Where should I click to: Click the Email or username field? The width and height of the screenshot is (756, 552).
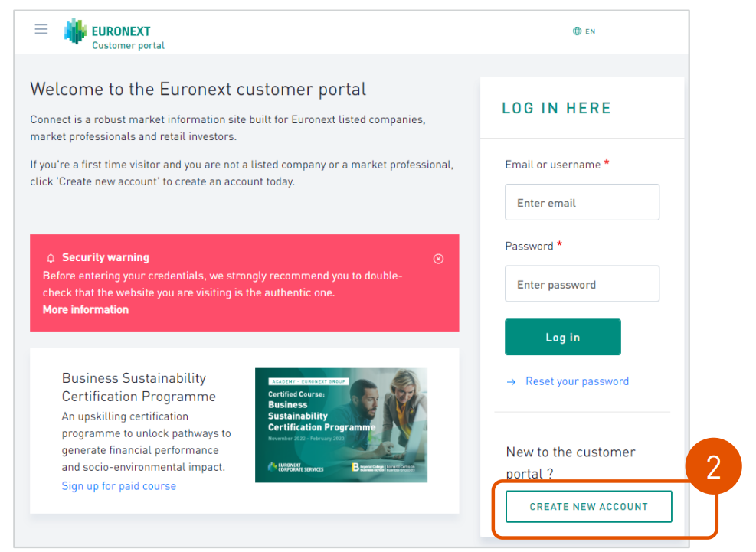click(582, 202)
